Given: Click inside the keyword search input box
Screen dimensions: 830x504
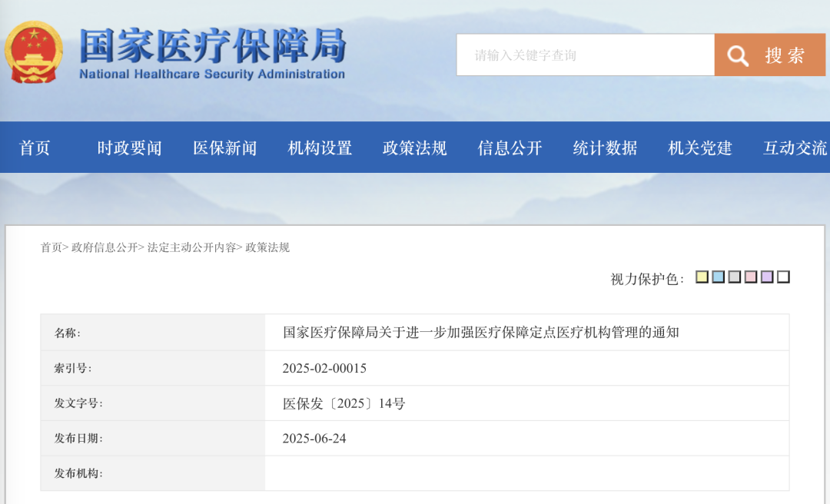Looking at the screenshot, I should [584, 55].
